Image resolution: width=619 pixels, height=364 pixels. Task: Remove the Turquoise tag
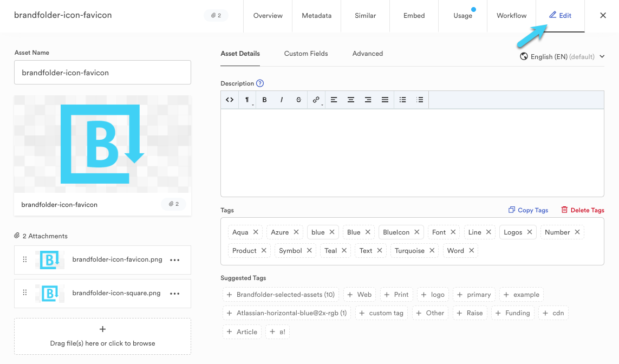pos(432,251)
